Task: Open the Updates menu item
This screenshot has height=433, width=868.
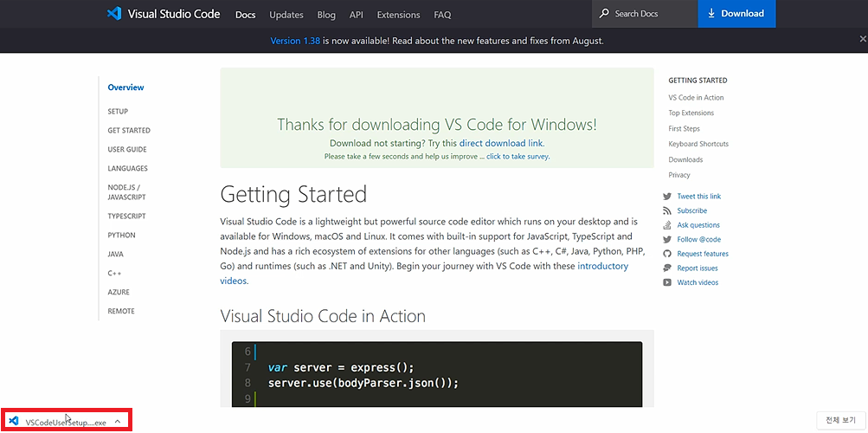Action: coord(286,15)
